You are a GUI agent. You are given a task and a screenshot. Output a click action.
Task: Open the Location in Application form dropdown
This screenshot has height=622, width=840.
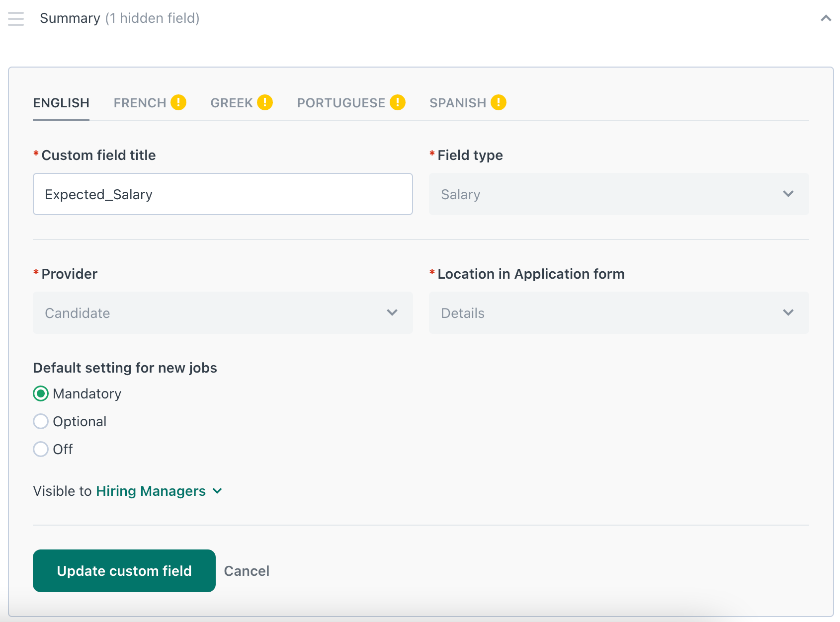point(619,312)
